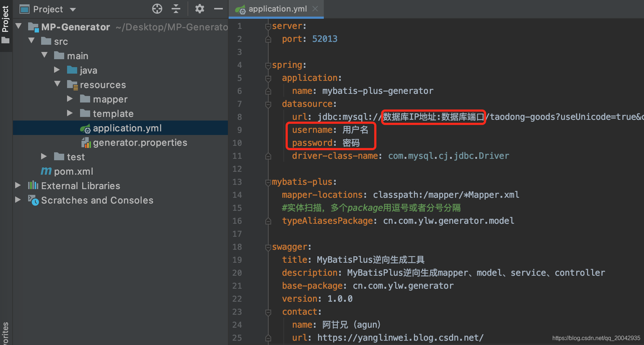Click the Maven icon beside pom.xml

(46, 171)
